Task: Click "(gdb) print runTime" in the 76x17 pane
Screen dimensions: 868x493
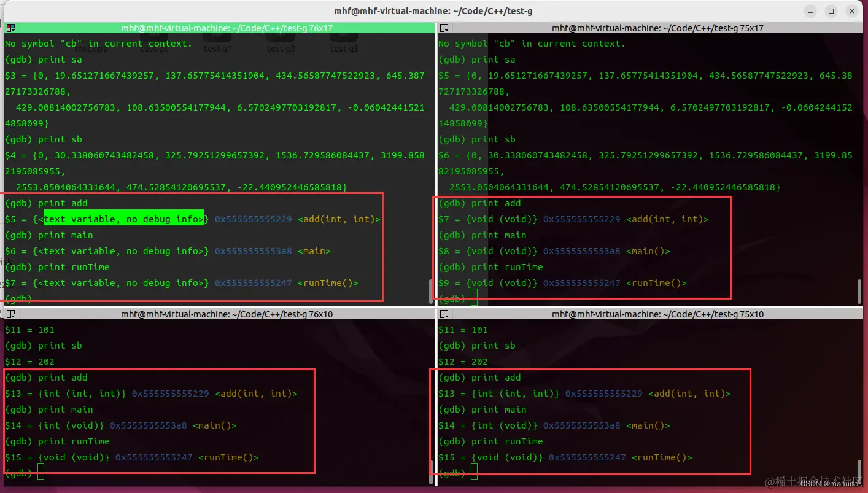Action: point(57,267)
